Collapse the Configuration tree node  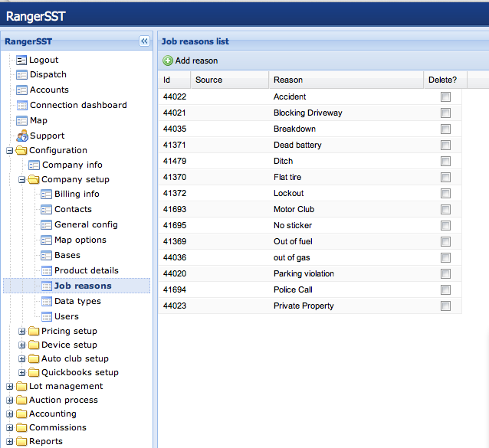tap(9, 151)
